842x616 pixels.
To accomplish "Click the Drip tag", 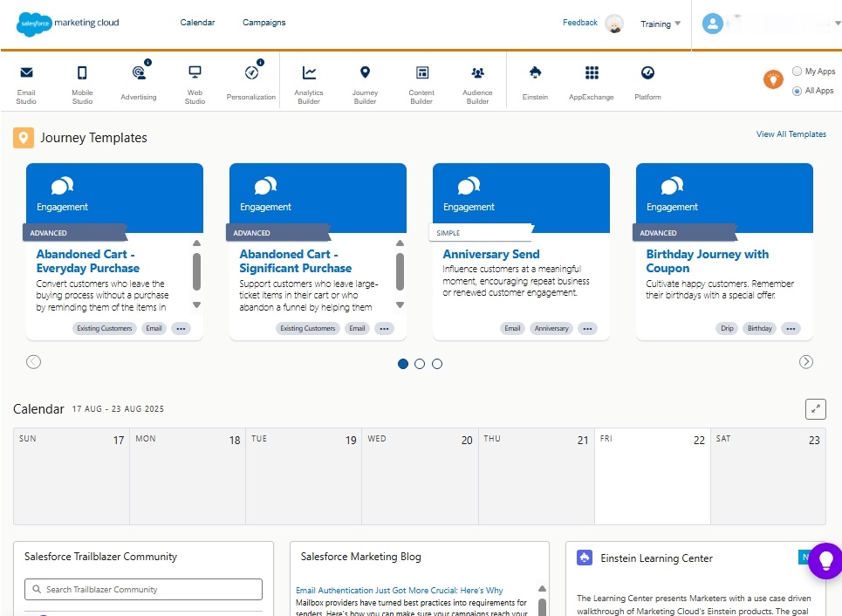I will [x=727, y=329].
